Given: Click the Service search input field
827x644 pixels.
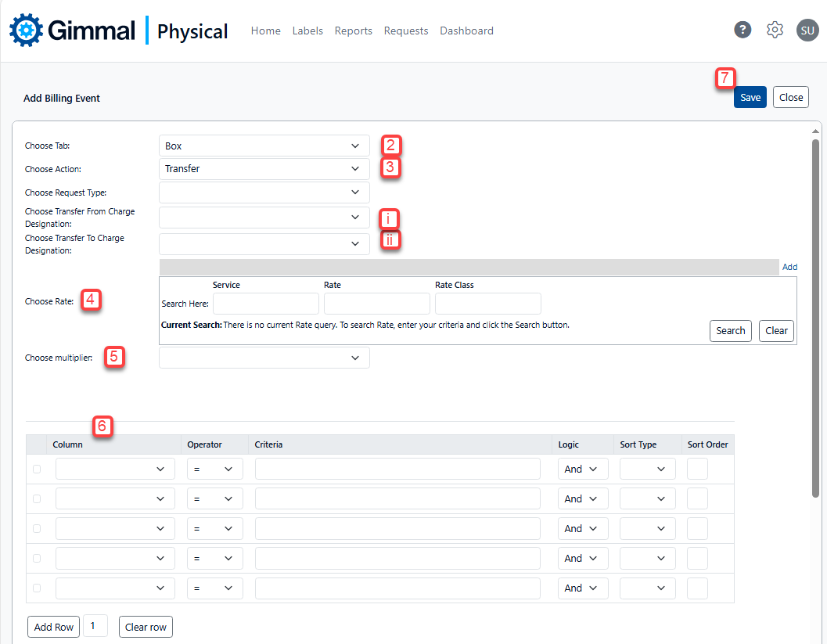Looking at the screenshot, I should (x=266, y=304).
